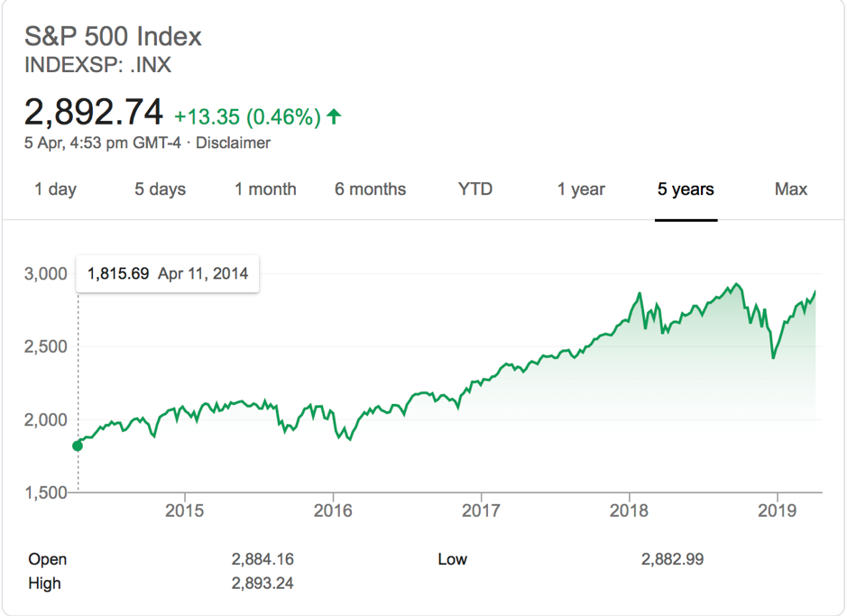Click the green up arrow icon
The height and width of the screenshot is (616, 847).
pos(335,116)
